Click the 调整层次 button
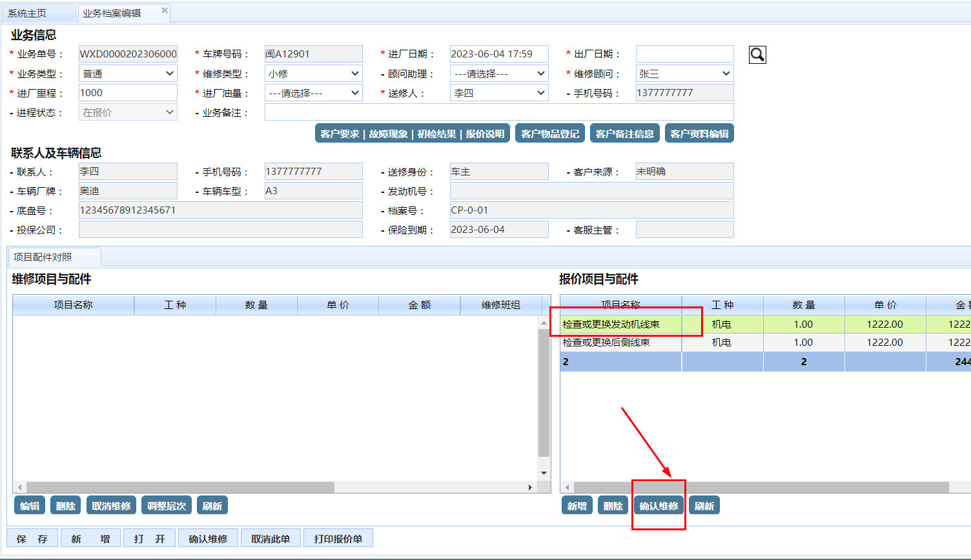Image resolution: width=971 pixels, height=560 pixels. 167,506
